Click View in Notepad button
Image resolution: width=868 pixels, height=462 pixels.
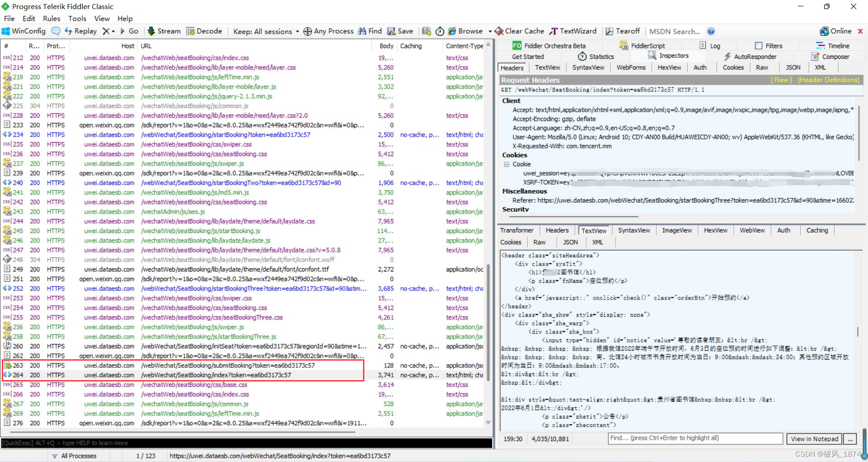[814, 439]
